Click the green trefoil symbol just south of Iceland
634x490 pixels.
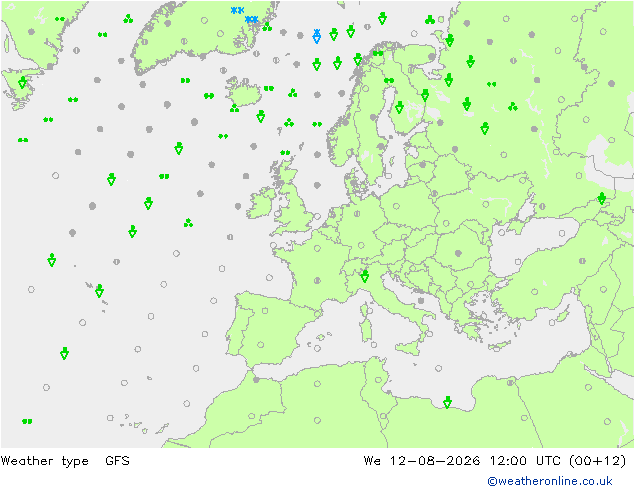234,108
